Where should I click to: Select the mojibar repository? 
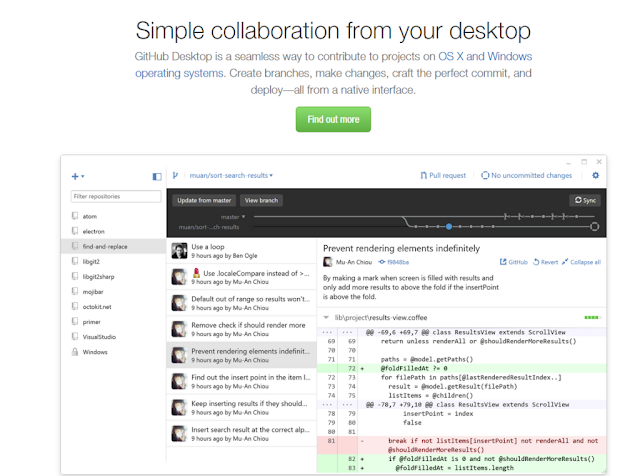pos(113,292)
